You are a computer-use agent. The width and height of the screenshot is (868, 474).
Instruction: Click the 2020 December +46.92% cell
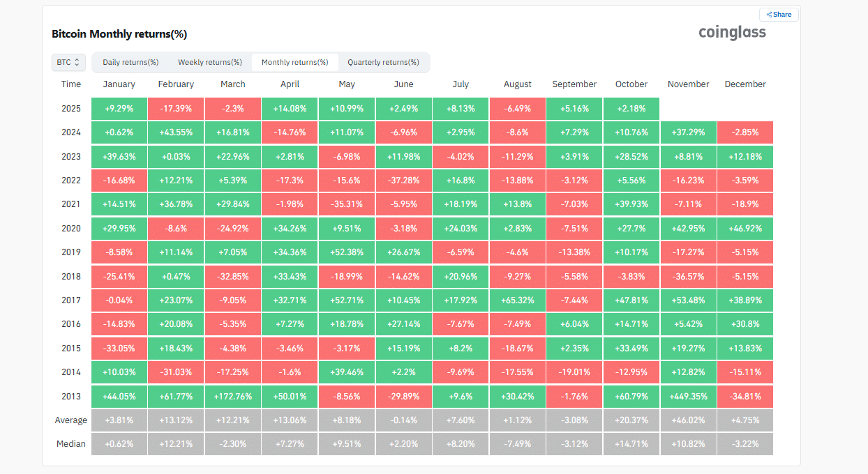pos(745,228)
